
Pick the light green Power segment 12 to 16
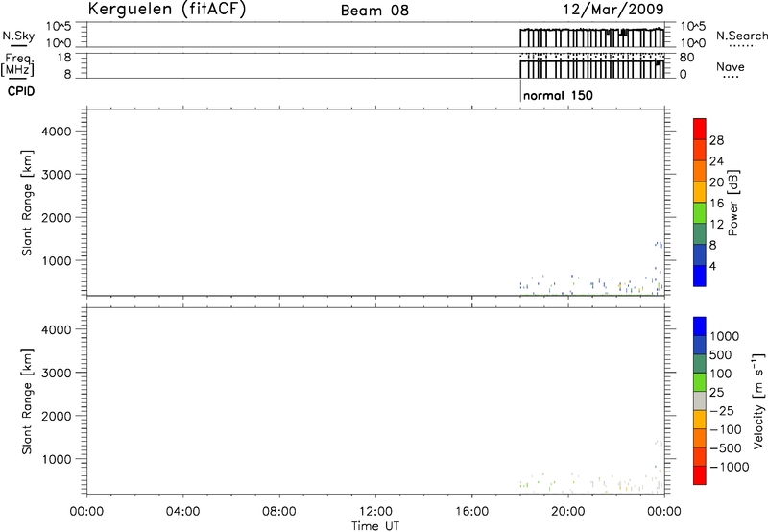(700, 212)
